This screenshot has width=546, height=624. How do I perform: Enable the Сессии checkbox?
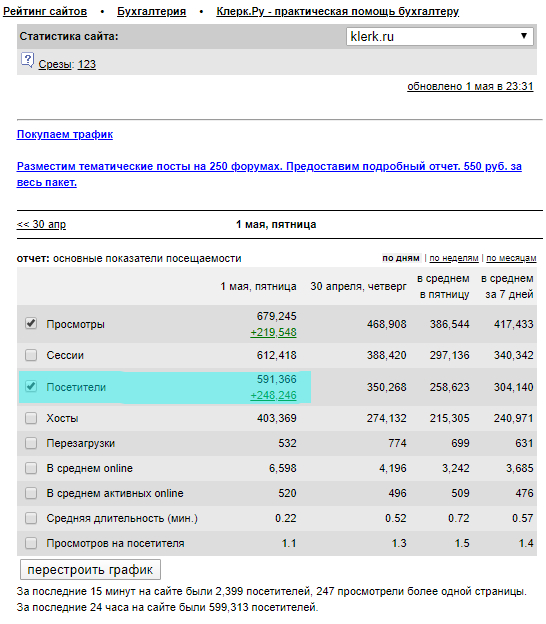pos(31,355)
